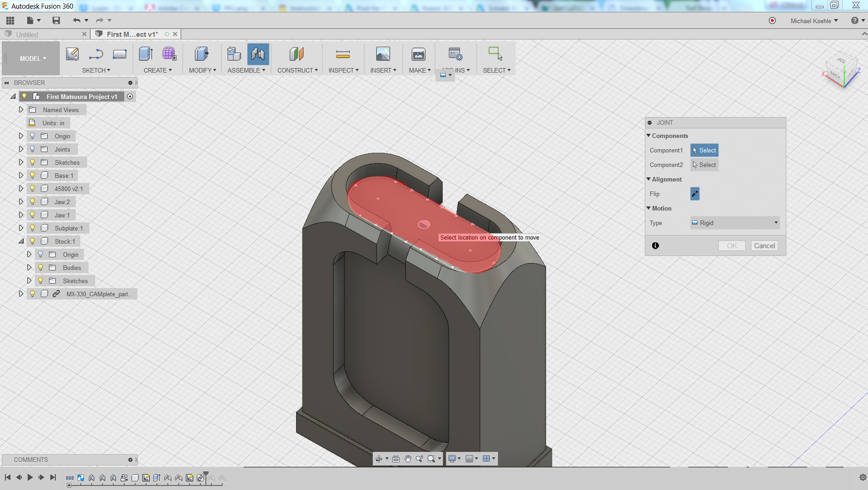Click the Save icon in the top toolbar
The image size is (868, 490).
pos(56,20)
